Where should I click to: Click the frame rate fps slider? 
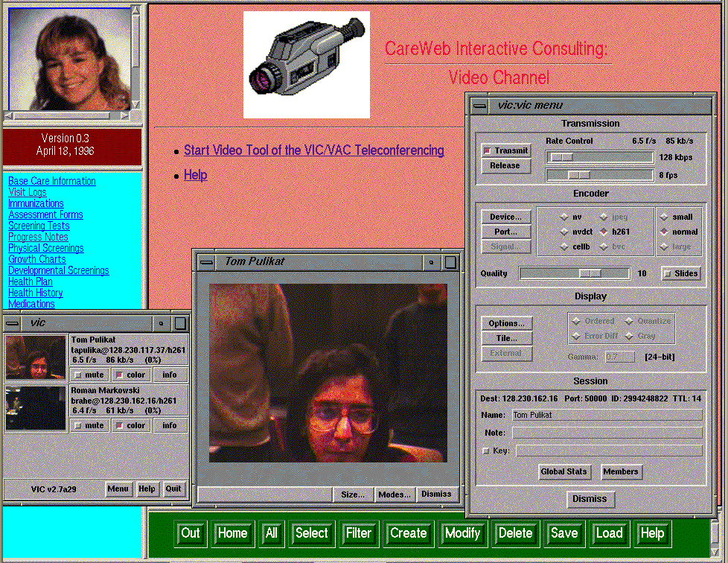tap(600, 175)
